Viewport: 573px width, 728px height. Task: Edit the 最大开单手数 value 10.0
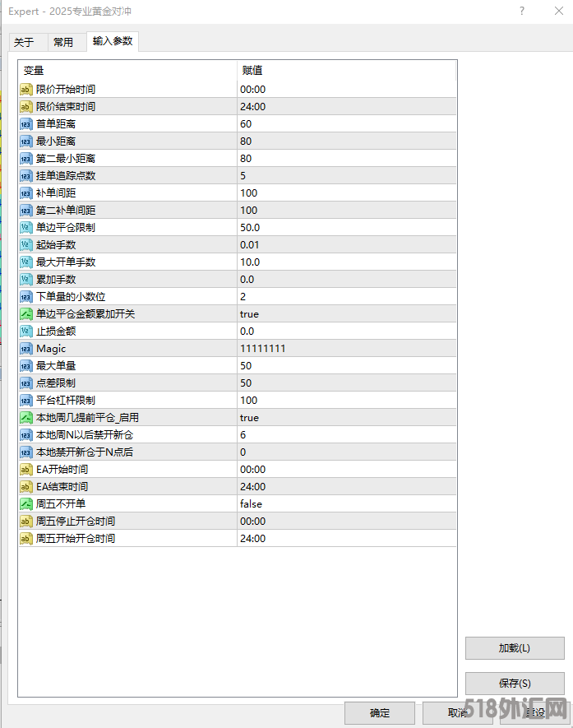pyautogui.click(x=249, y=262)
